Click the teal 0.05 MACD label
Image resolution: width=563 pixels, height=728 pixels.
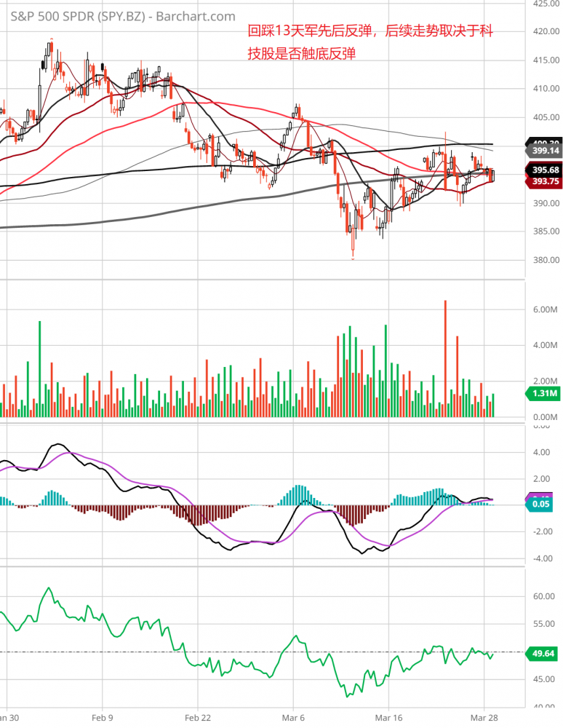click(542, 505)
